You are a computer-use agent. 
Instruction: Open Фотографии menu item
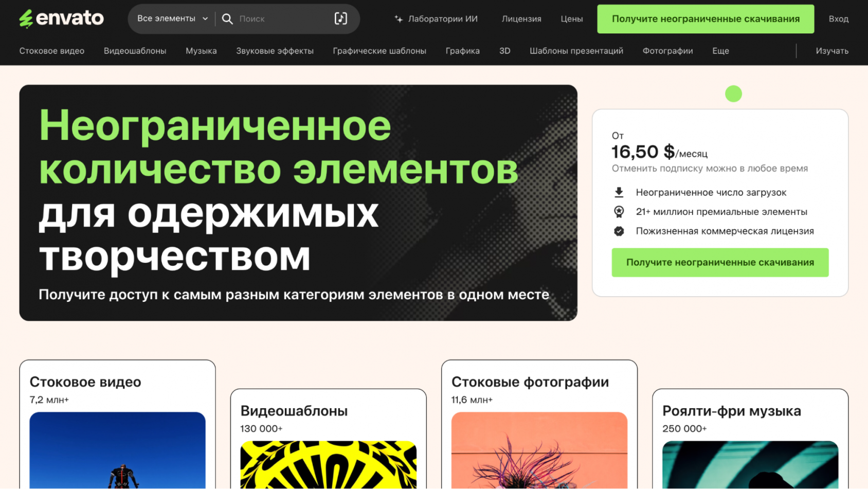pyautogui.click(x=668, y=51)
